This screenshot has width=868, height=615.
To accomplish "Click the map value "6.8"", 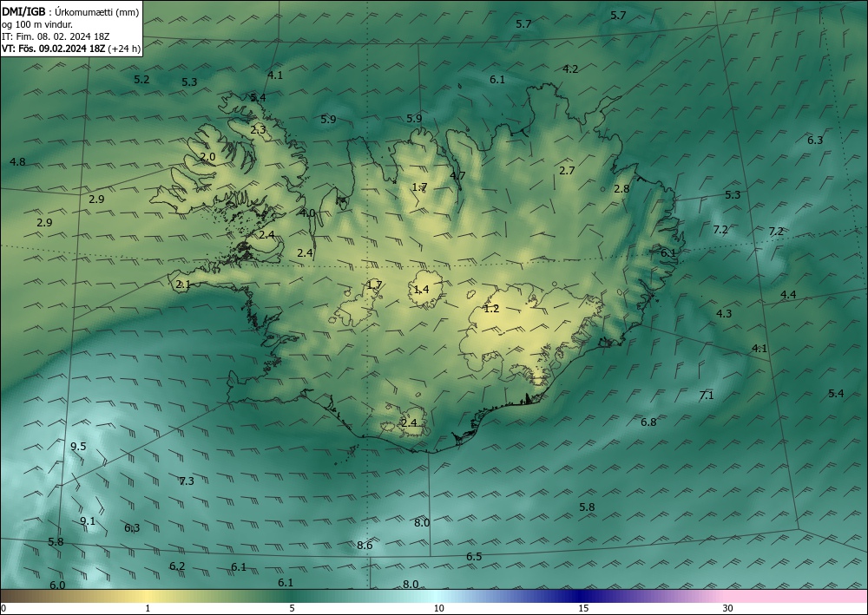I will point(648,422).
